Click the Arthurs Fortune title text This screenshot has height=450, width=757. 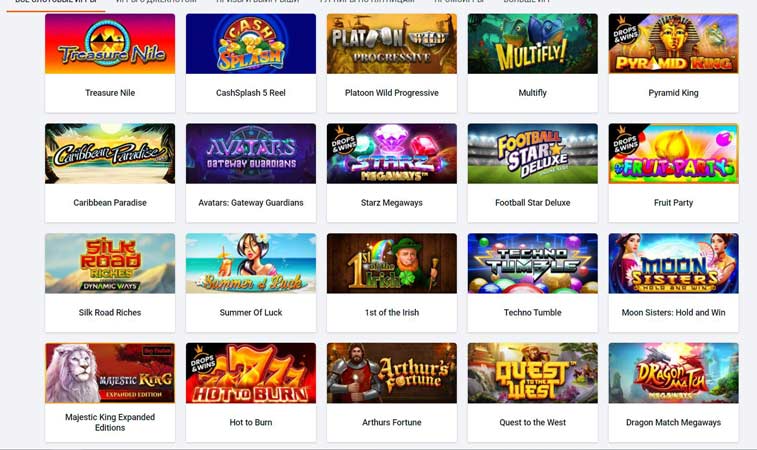tap(392, 422)
